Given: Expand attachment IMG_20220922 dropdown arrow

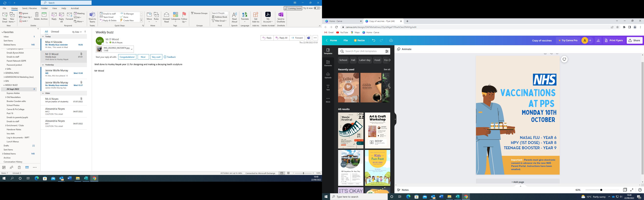Looking at the screenshot, I should click(x=132, y=49).
